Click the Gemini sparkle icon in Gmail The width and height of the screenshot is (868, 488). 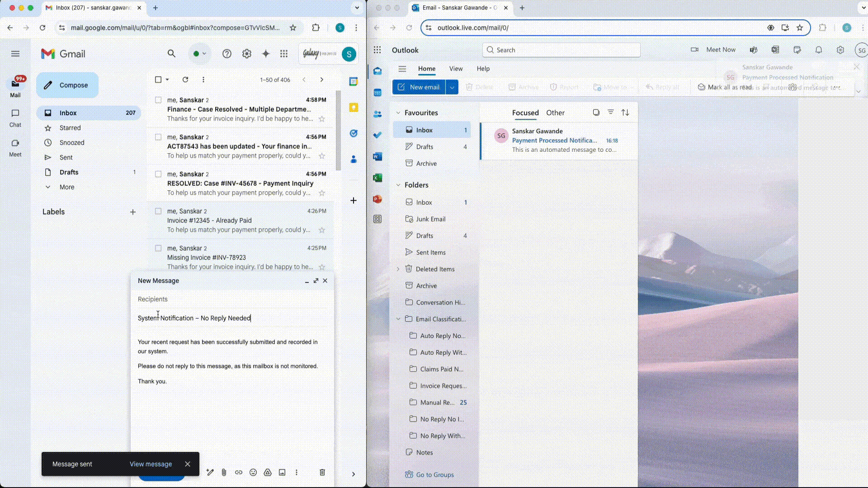(x=266, y=54)
